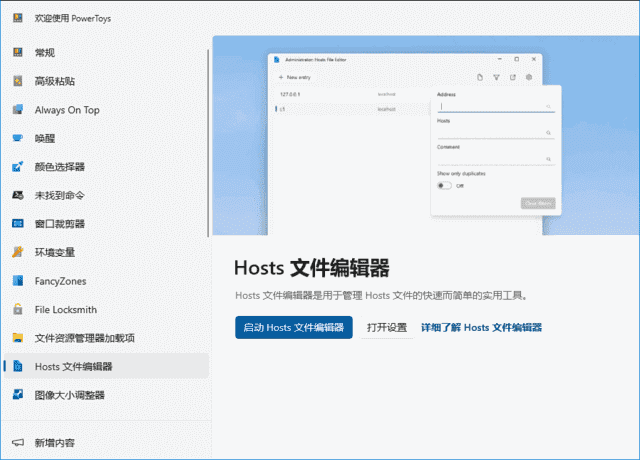Click the 唤醒 coffee cup icon
Viewport: 640px width, 460px height.
pos(17,138)
